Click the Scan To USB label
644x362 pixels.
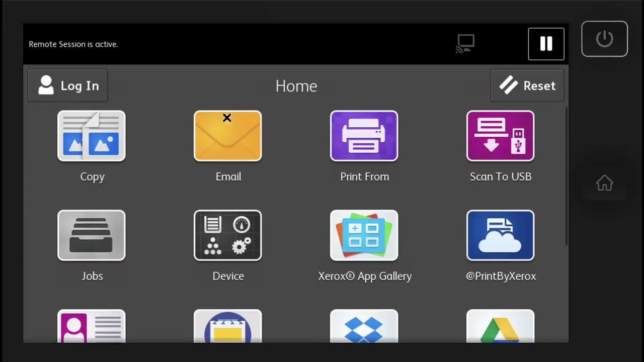click(501, 176)
